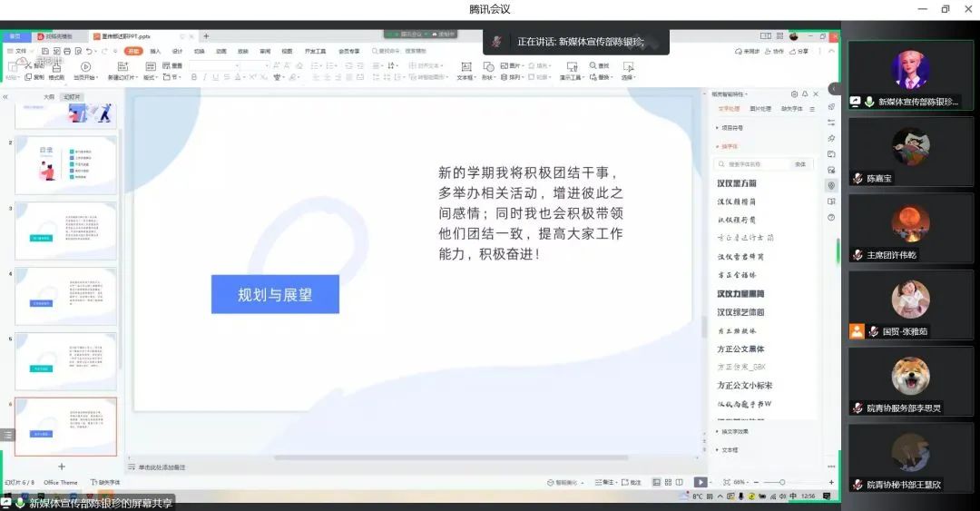The width and height of the screenshot is (980, 511).
Task: Toggle Notes (备注) pane in status bar
Action: point(607,482)
